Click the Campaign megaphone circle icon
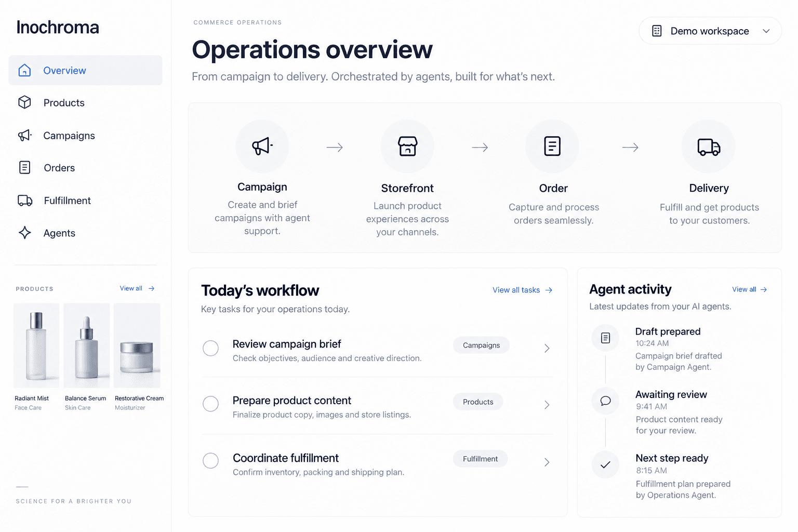 coord(262,147)
